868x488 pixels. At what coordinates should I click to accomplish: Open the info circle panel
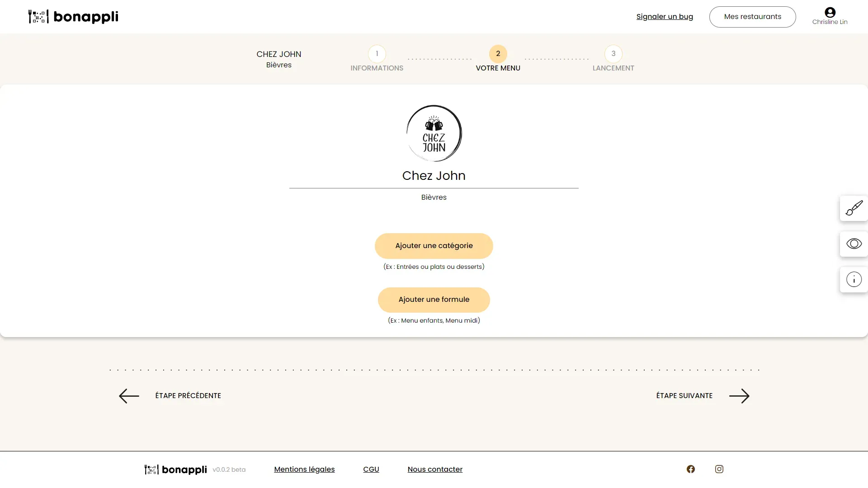pyautogui.click(x=854, y=280)
